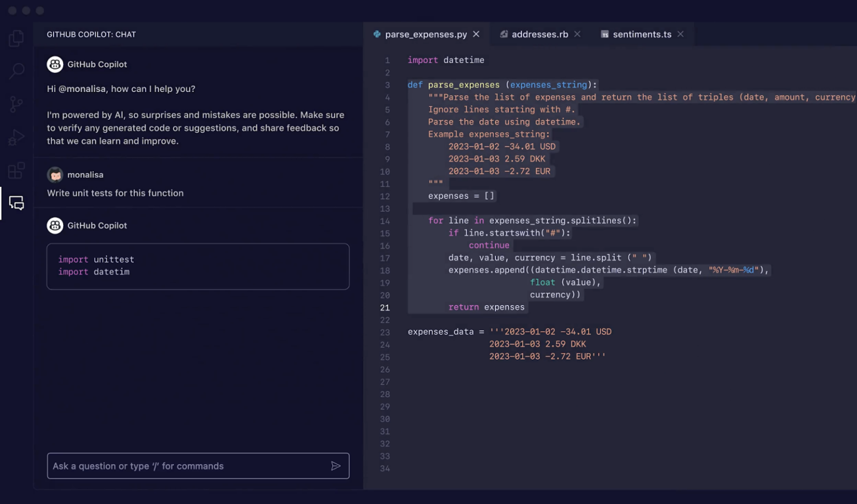Open the Source Control panel

[x=16, y=104]
